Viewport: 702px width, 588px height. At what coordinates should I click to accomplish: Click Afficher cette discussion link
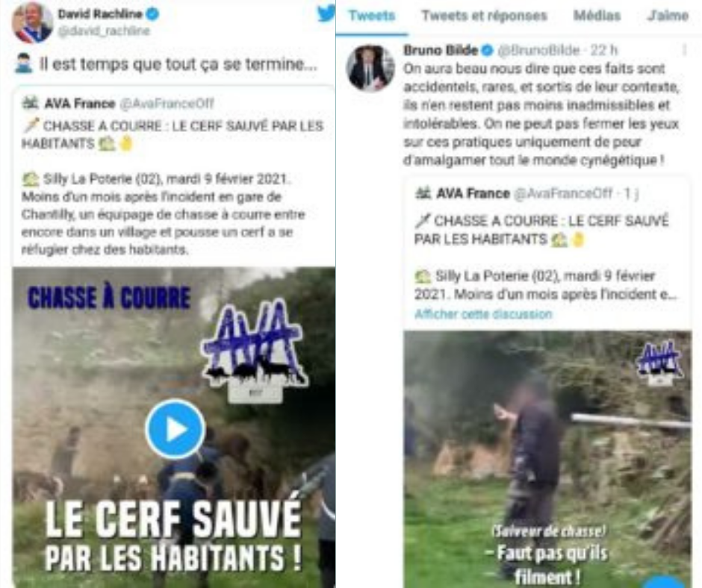(x=483, y=313)
